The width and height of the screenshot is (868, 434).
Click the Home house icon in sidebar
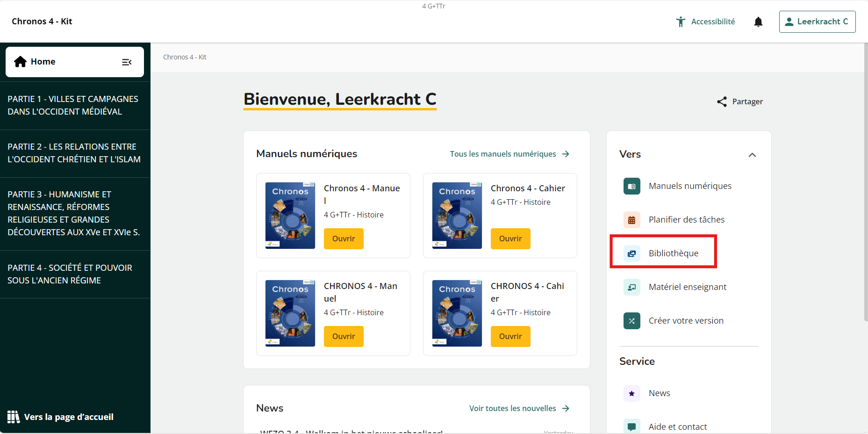(20, 62)
